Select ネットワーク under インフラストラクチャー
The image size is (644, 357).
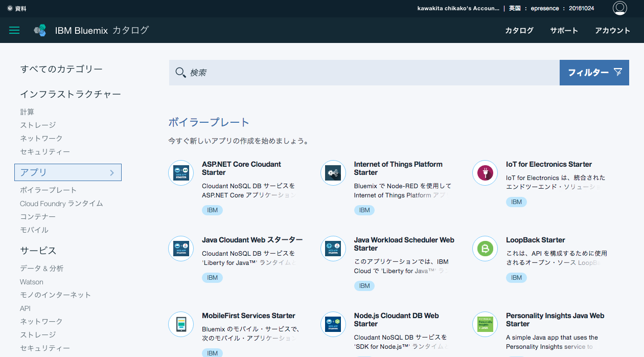coord(41,138)
